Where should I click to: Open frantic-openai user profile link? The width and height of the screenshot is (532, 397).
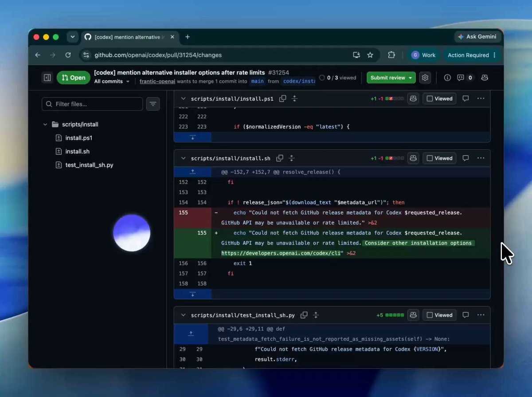(x=158, y=82)
